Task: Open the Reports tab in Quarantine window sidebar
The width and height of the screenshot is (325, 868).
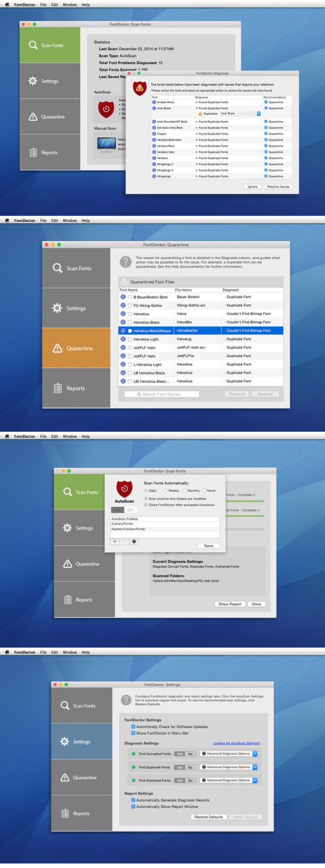Action: 76,388
